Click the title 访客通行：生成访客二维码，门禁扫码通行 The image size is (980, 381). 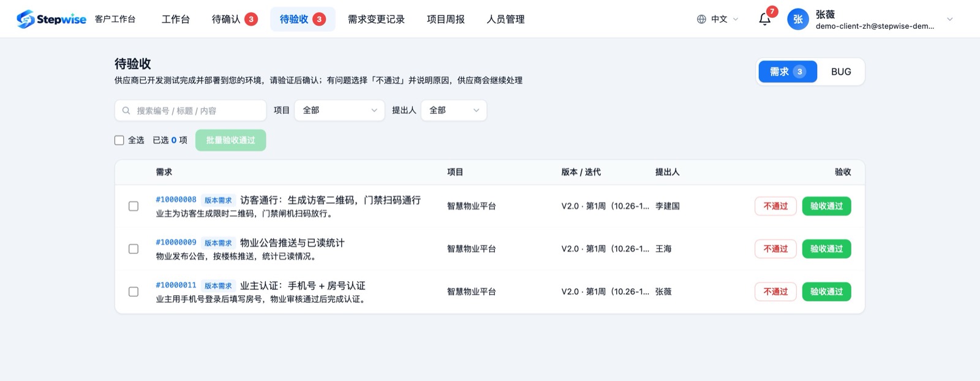(331, 200)
